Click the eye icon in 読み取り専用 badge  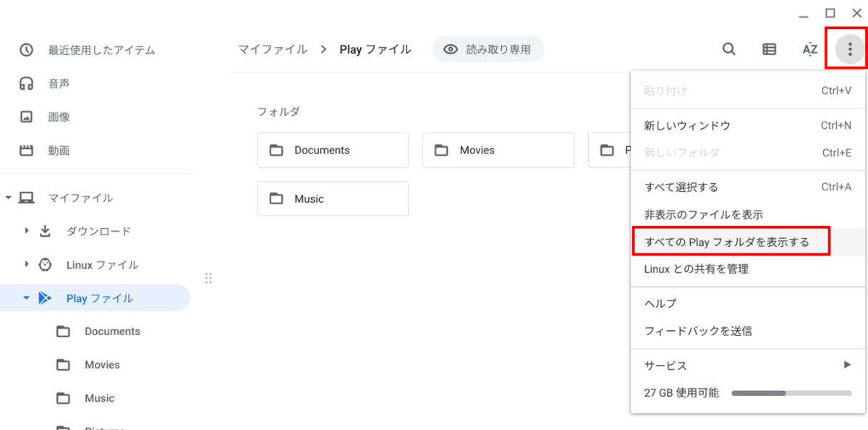(x=451, y=49)
